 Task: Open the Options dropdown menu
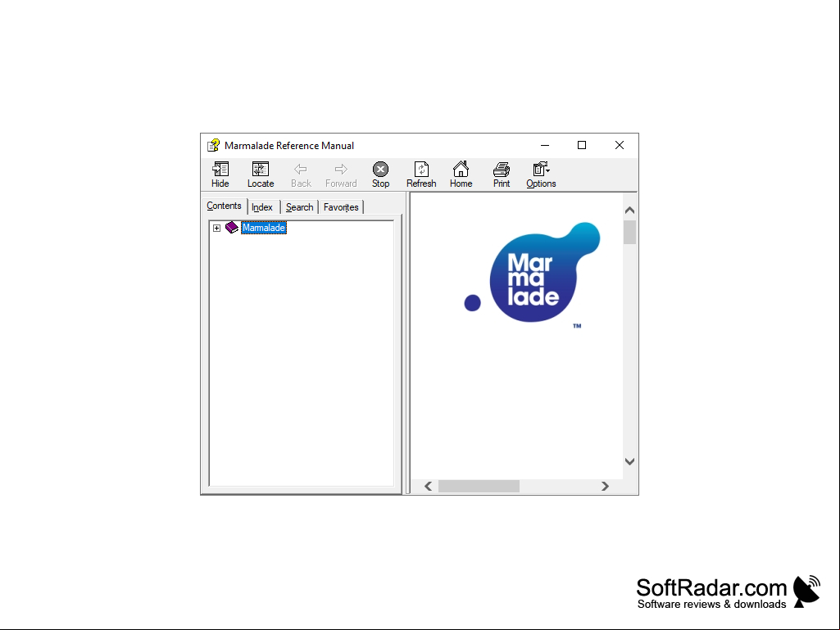pyautogui.click(x=541, y=174)
